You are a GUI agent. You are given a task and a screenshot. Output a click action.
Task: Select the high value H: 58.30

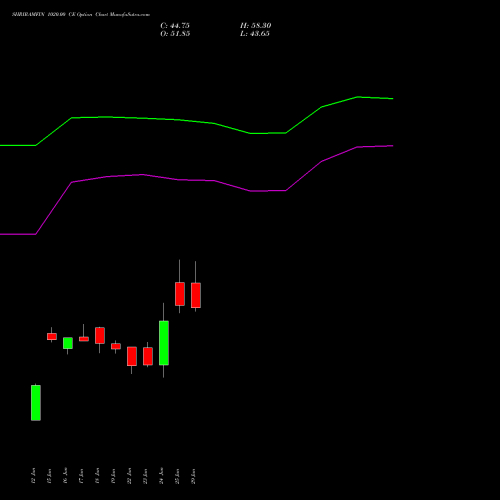[256, 26]
